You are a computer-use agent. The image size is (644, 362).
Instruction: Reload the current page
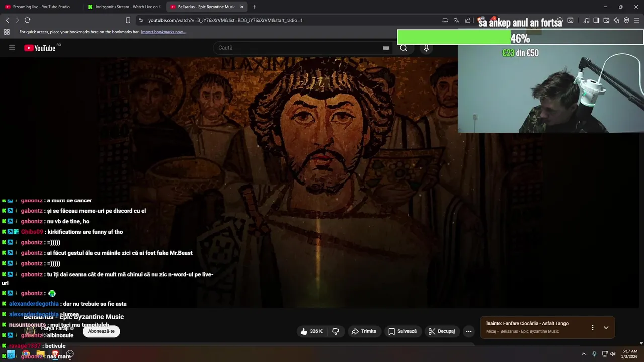pyautogui.click(x=27, y=20)
